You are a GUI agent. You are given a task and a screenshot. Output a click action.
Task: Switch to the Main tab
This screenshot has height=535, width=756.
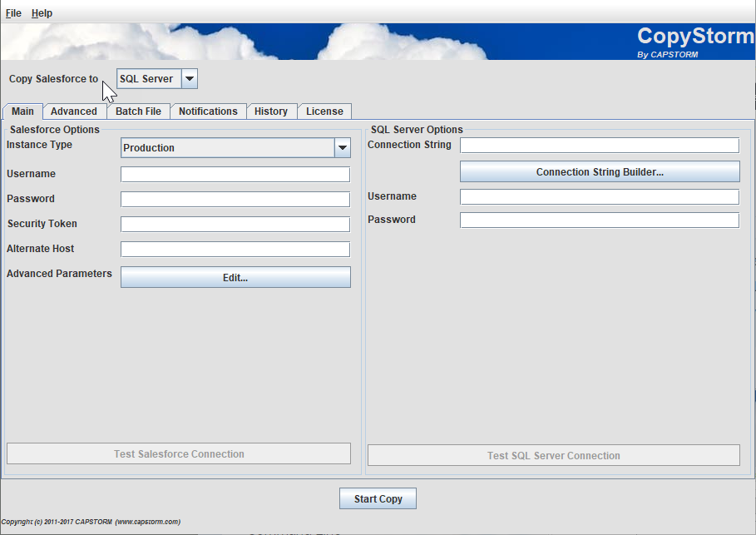point(22,111)
